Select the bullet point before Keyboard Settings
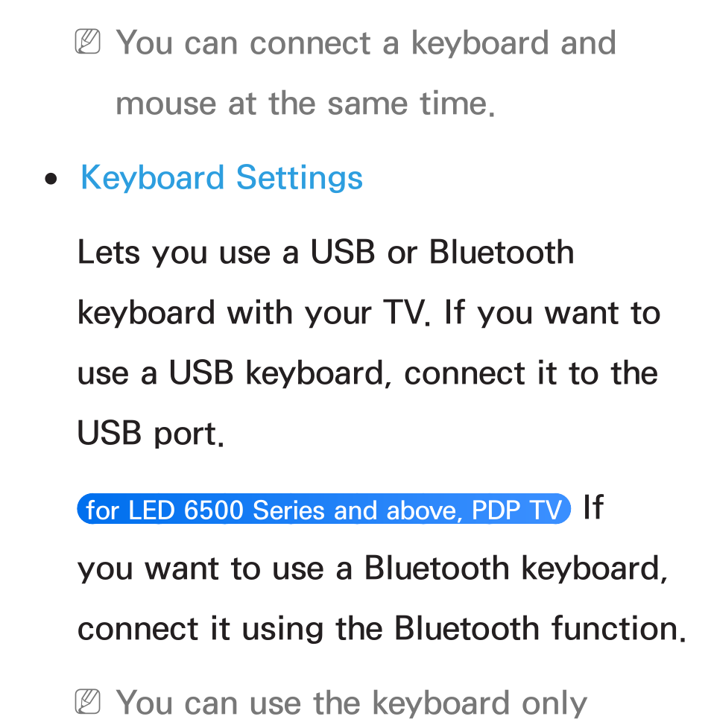Screen dimensions: 711x728 pyautogui.click(x=51, y=179)
